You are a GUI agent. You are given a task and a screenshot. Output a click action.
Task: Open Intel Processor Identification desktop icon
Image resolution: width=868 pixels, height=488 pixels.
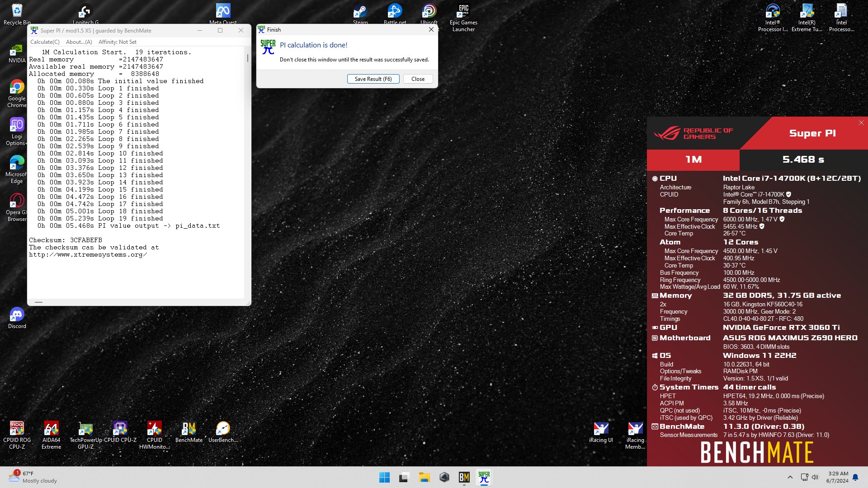coord(773,17)
